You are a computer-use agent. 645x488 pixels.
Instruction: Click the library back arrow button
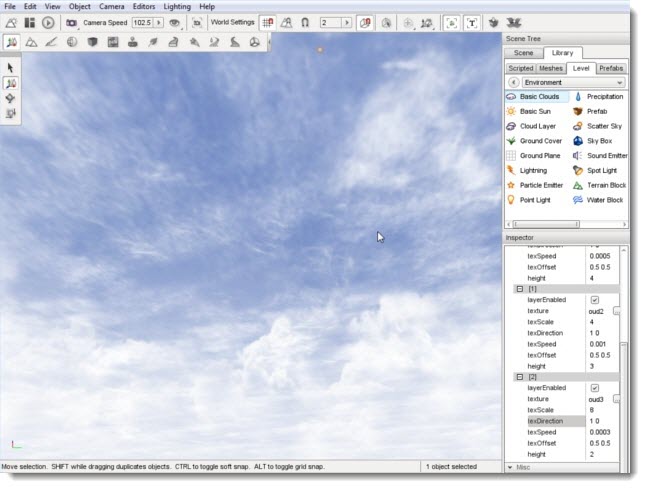point(513,82)
